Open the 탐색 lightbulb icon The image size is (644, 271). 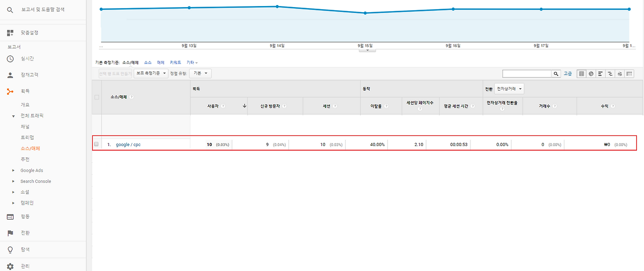(x=10, y=249)
